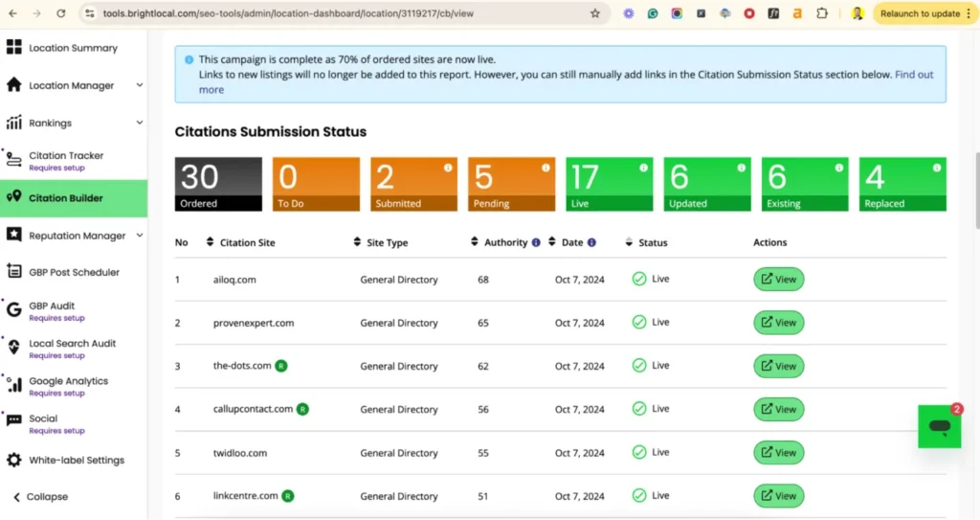Click the View button for ailoq.com
The height and width of the screenshot is (520, 980).
point(778,280)
